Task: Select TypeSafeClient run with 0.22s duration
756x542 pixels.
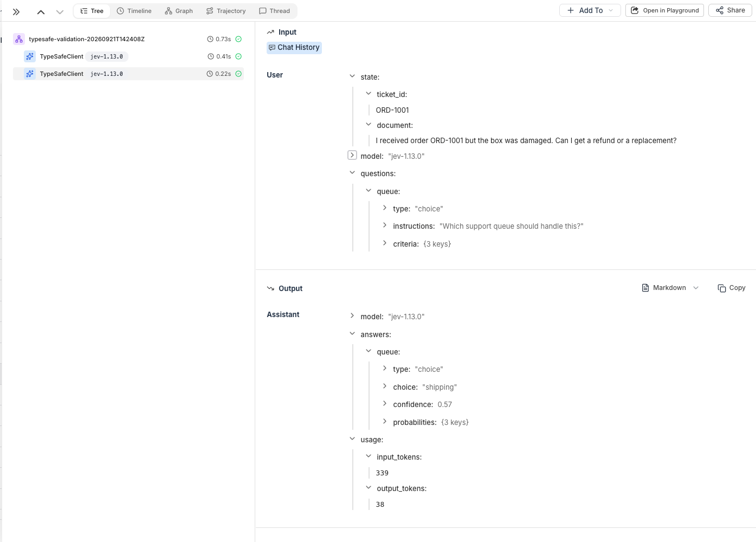Action: click(x=128, y=74)
